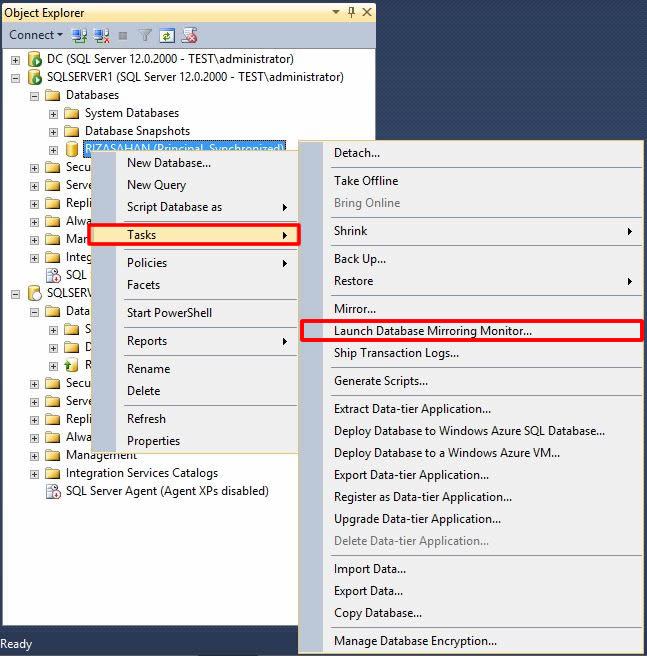Viewport: 647px width, 656px height.
Task: Open Properties from the context menu
Action: coord(153,441)
